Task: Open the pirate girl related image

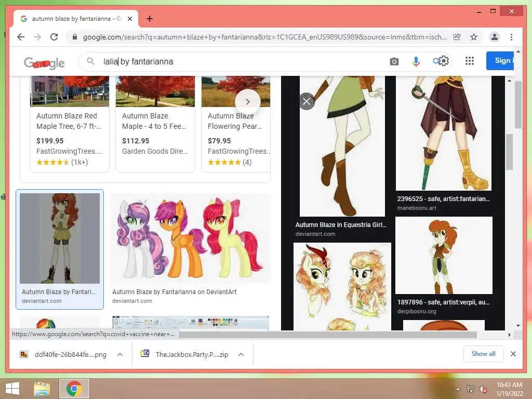Action: tap(444, 133)
